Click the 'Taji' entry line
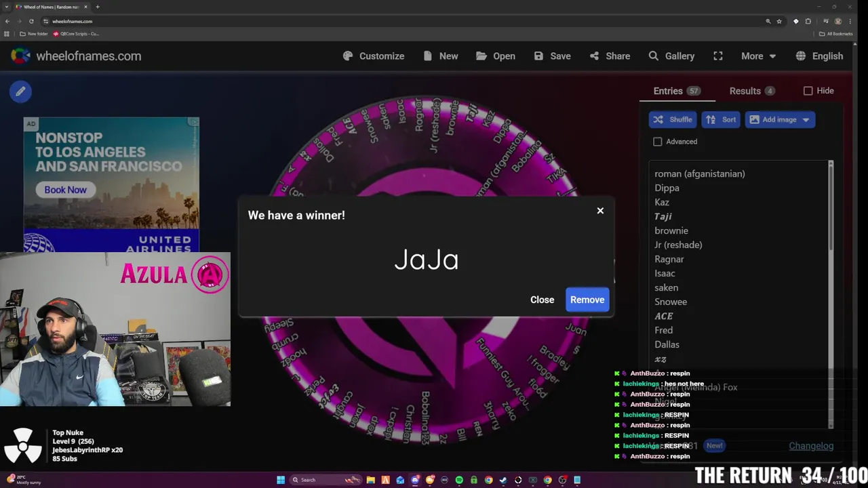This screenshot has height=488, width=868. click(x=663, y=217)
